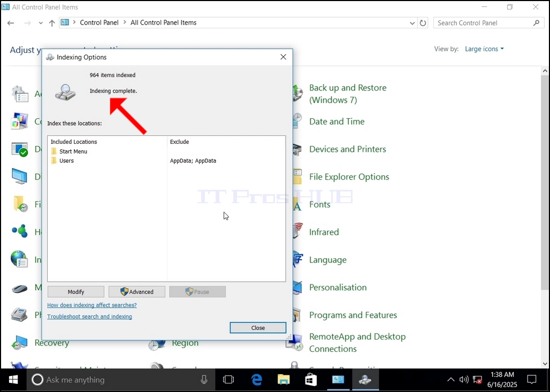Viewport: 550px width, 392px height.
Task: Open 'Troubleshoot search and indexing' link
Action: [x=89, y=316]
